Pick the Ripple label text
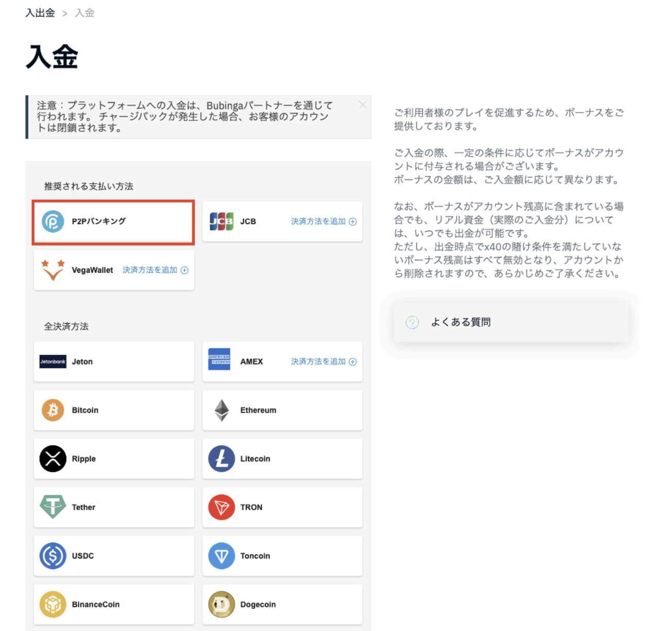The height and width of the screenshot is (631, 672). click(84, 459)
